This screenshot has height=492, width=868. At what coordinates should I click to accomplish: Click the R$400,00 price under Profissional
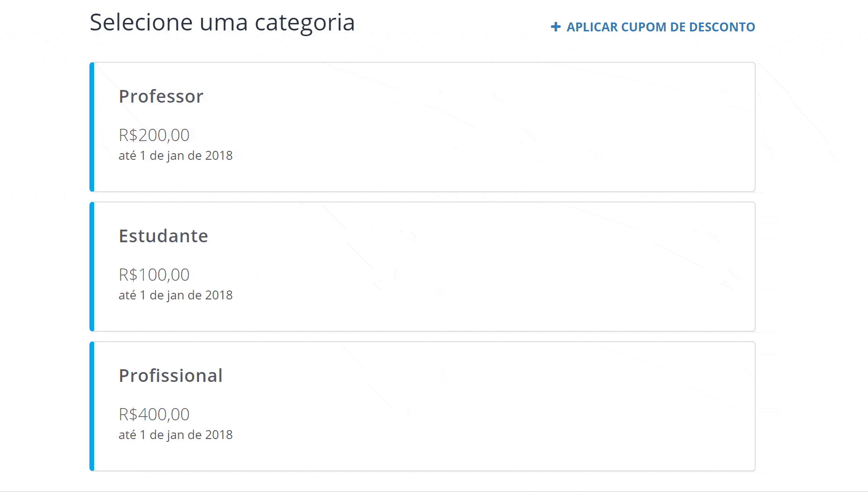coord(154,414)
